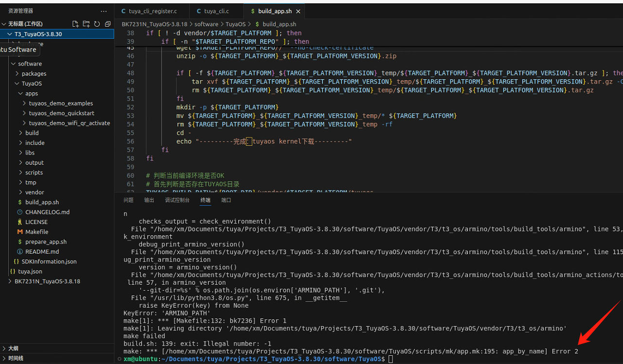Open the 调试控制台 panel tab

177,200
